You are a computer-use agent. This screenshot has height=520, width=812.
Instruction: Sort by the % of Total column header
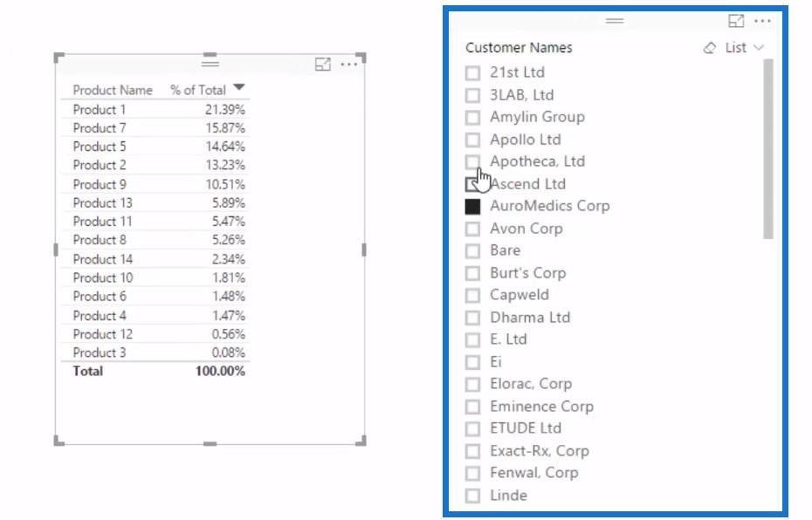(x=198, y=90)
